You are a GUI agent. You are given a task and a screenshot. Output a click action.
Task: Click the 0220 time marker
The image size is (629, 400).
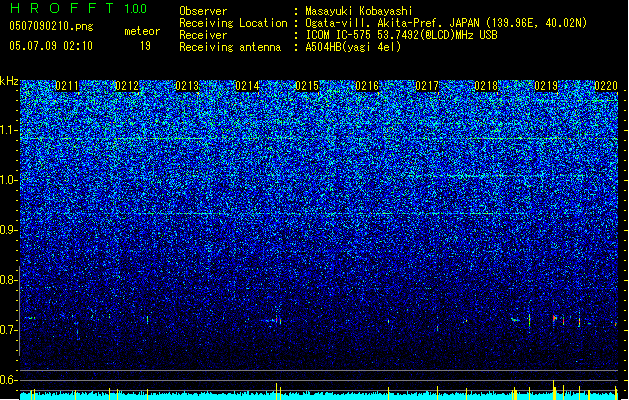(x=606, y=86)
